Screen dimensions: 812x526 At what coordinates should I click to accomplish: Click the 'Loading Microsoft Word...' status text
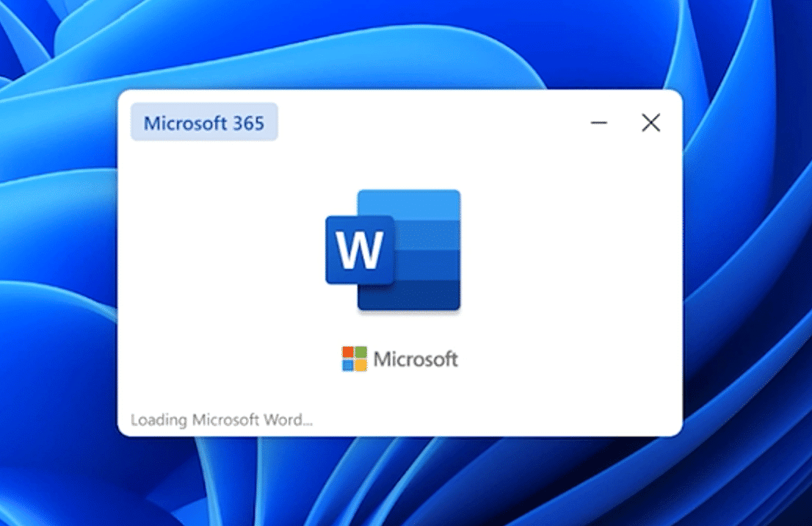[x=222, y=419]
